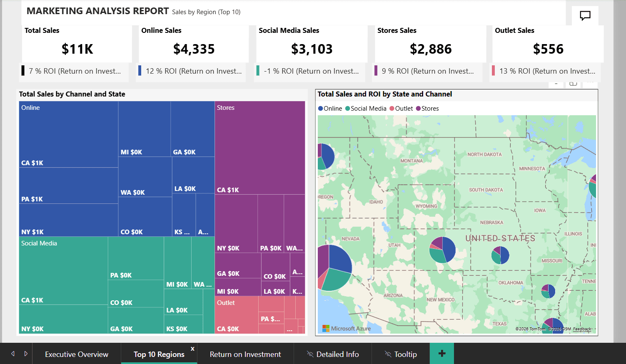This screenshot has width=626, height=364.
Task: Open the comments pane via speech-bubble icon
Action: [x=585, y=16]
